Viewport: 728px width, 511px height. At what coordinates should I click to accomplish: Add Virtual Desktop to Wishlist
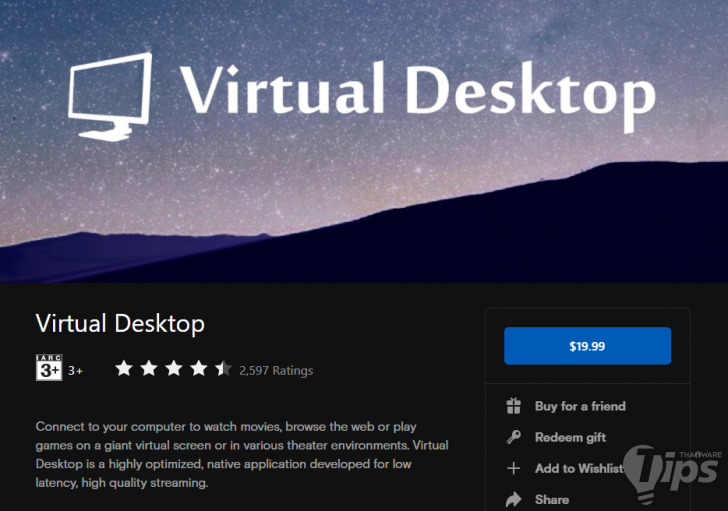tap(579, 468)
